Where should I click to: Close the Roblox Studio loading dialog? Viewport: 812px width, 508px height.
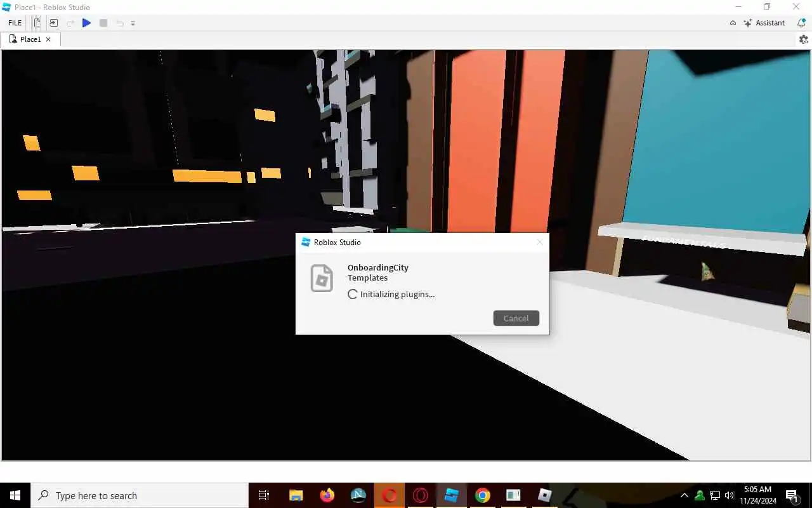point(540,242)
